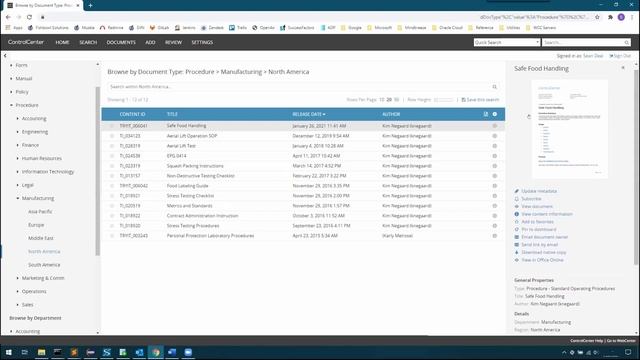This screenshot has width=640, height=360.
Task: Click the envelope icon next to Send link by email
Action: 517,244
